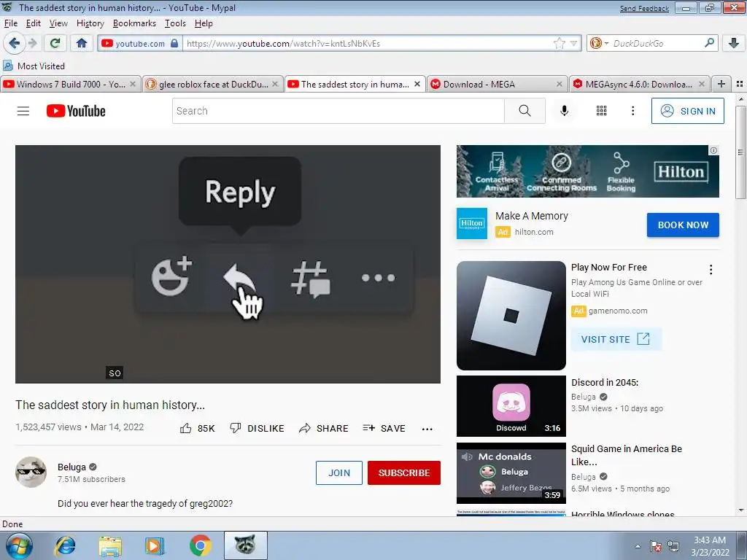Launch Internet Explorer from the taskbar
This screenshot has width=747, height=560.
click(x=65, y=545)
